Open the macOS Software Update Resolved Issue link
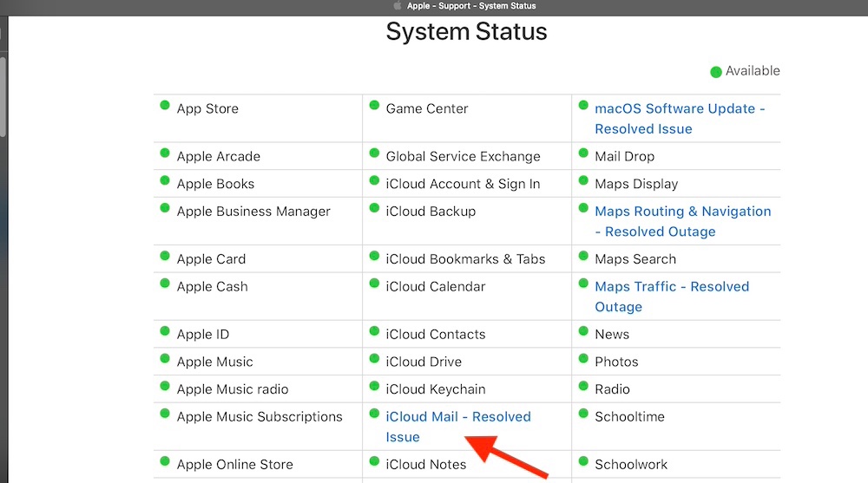 click(680, 119)
